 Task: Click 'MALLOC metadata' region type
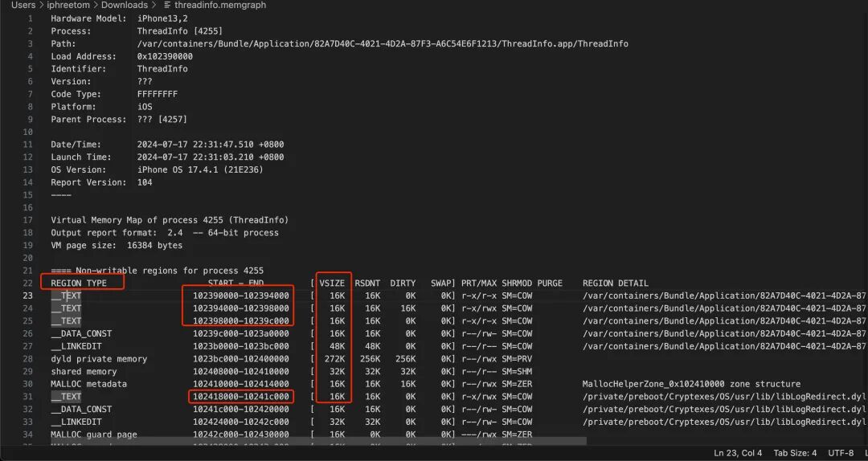click(89, 384)
